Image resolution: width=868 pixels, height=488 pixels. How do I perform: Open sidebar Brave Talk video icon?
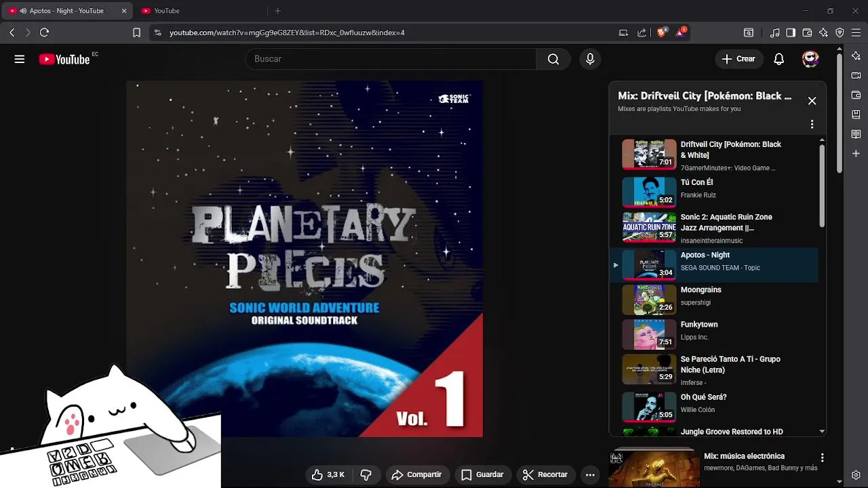click(856, 75)
